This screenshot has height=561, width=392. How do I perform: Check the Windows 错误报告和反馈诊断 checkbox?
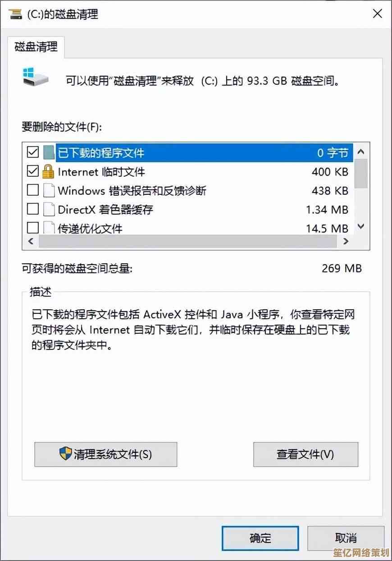click(x=33, y=190)
